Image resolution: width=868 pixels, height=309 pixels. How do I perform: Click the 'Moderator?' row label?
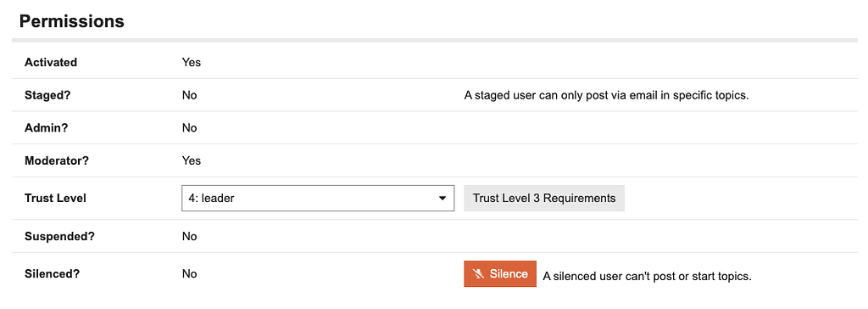click(57, 160)
